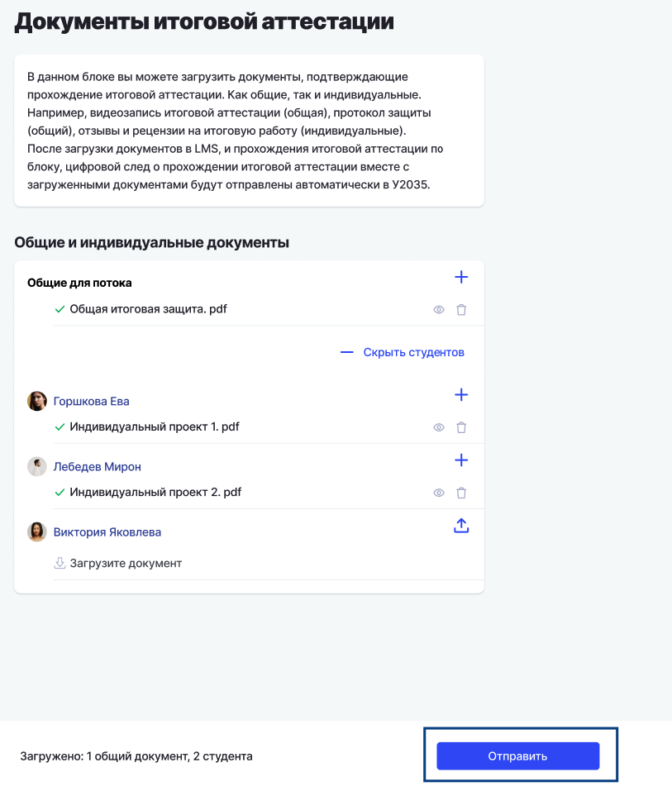The width and height of the screenshot is (672, 791).
Task: Remove Индивидуальный проект 2.pdf with trash icon
Action: (x=461, y=493)
